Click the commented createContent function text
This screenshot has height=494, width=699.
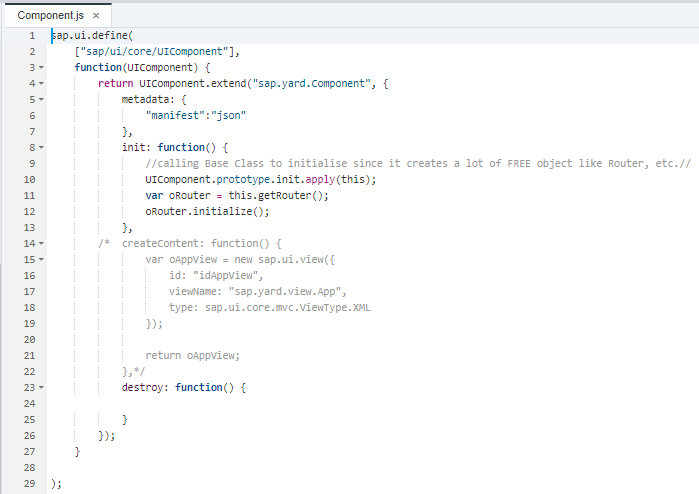(x=201, y=244)
